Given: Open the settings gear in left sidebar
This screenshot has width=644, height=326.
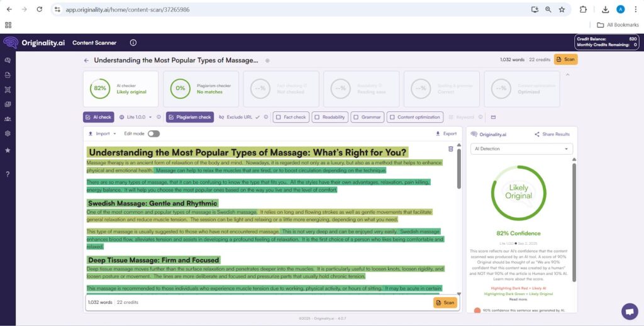Looking at the screenshot, I should pos(8,133).
